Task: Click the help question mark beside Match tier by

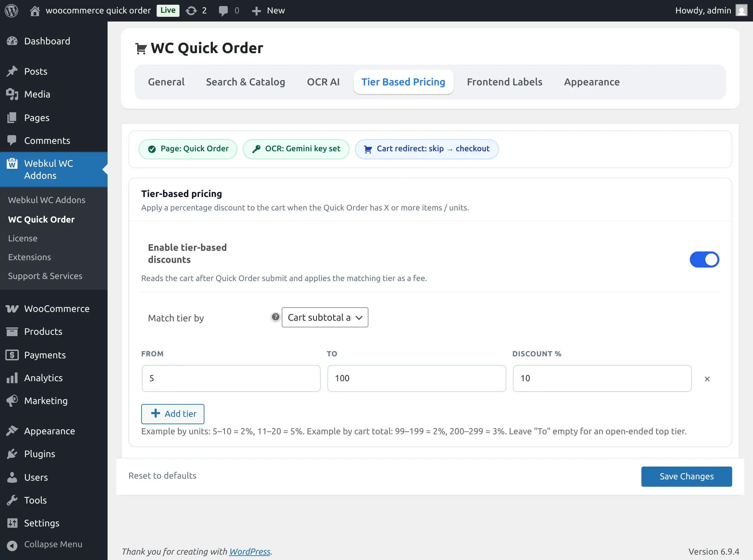Action: point(276,317)
